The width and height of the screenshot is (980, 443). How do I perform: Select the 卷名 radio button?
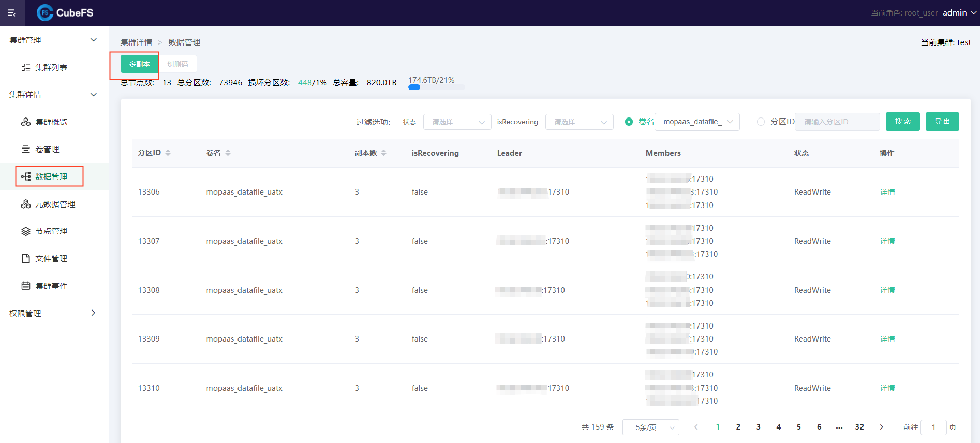click(629, 122)
